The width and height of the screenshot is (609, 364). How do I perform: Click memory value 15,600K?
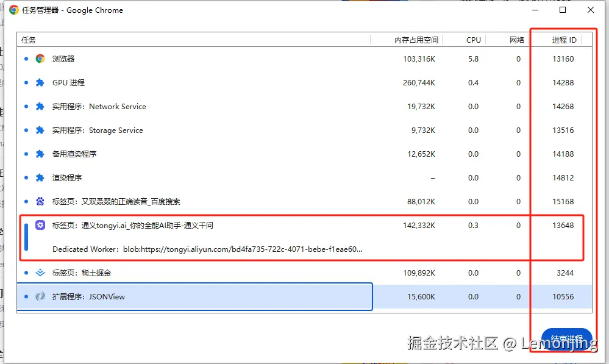click(x=421, y=296)
